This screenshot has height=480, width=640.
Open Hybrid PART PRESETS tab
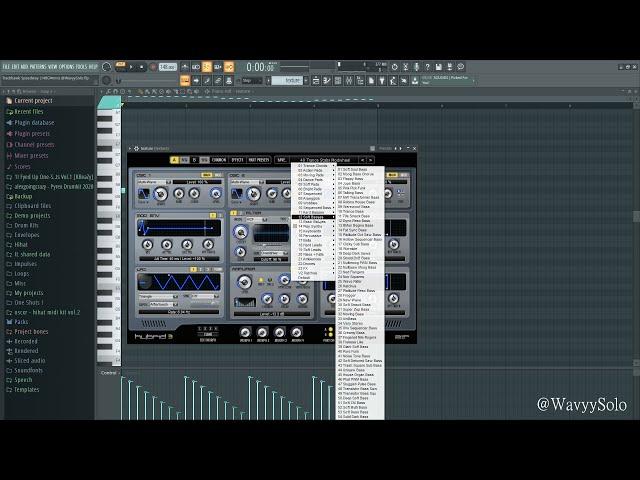pyautogui.click(x=259, y=160)
